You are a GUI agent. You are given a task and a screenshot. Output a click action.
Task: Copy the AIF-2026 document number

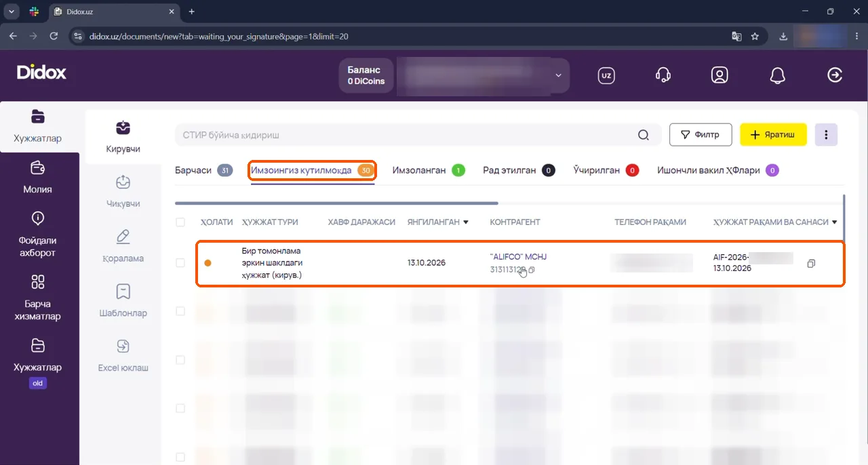(x=811, y=263)
